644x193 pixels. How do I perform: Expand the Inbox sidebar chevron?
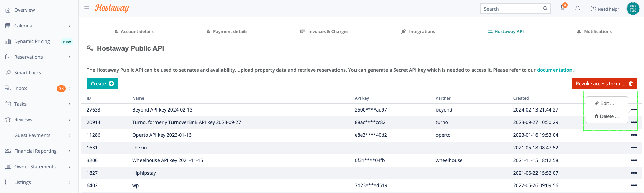pyautogui.click(x=69, y=88)
